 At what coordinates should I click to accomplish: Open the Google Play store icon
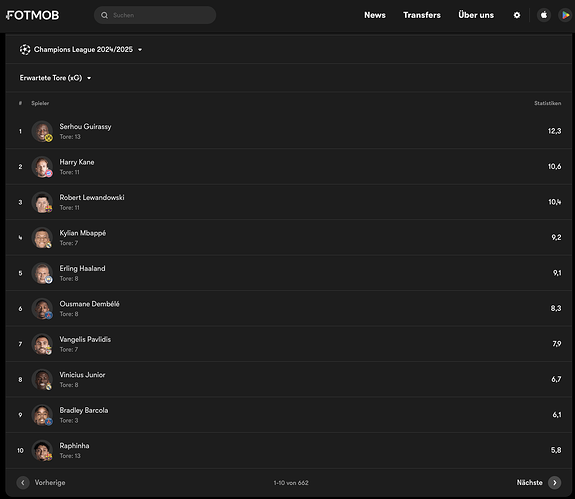click(x=565, y=15)
